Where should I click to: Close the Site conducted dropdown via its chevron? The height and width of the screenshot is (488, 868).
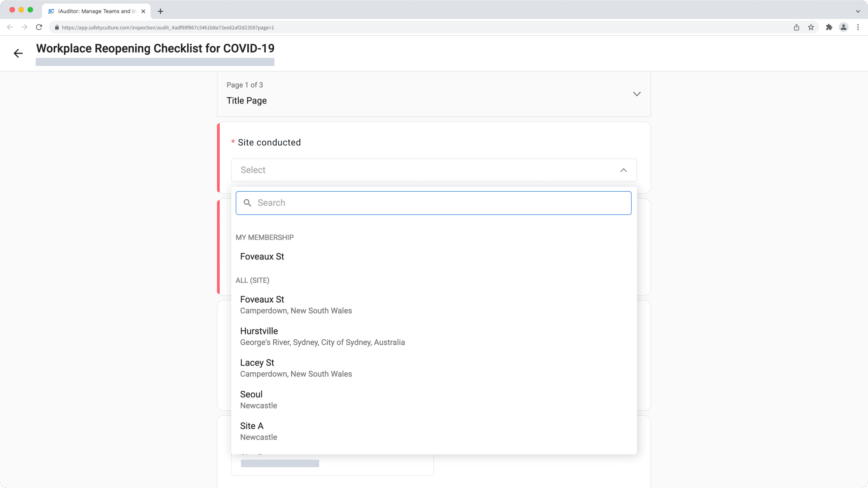623,170
